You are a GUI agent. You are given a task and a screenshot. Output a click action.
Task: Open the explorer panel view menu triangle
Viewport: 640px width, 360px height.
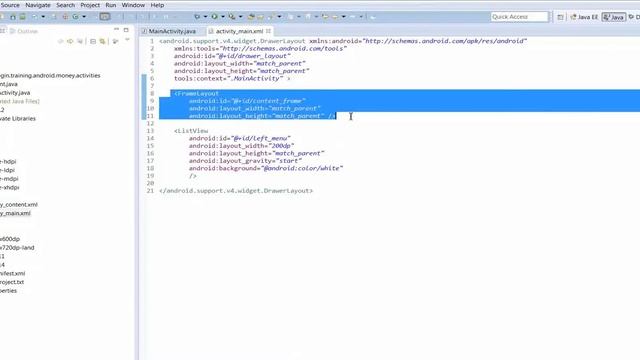click(x=127, y=40)
